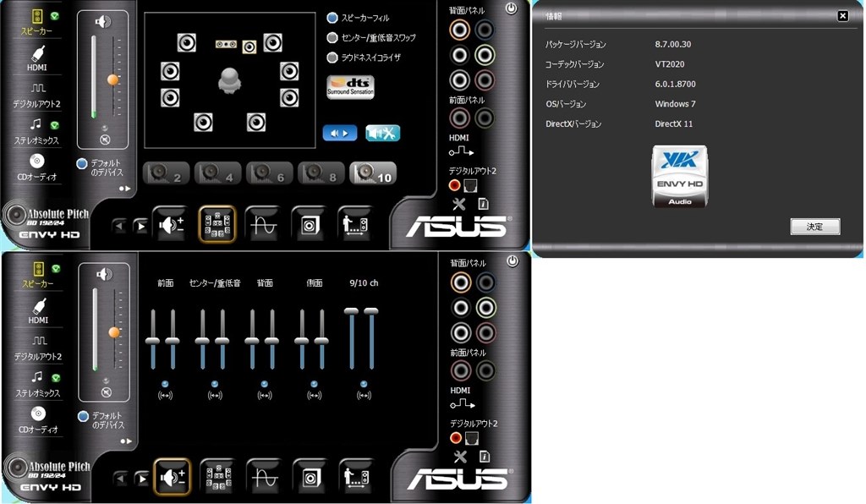Open speaker settings wrench button
Viewport: 866px width, 504px height.
(382, 133)
